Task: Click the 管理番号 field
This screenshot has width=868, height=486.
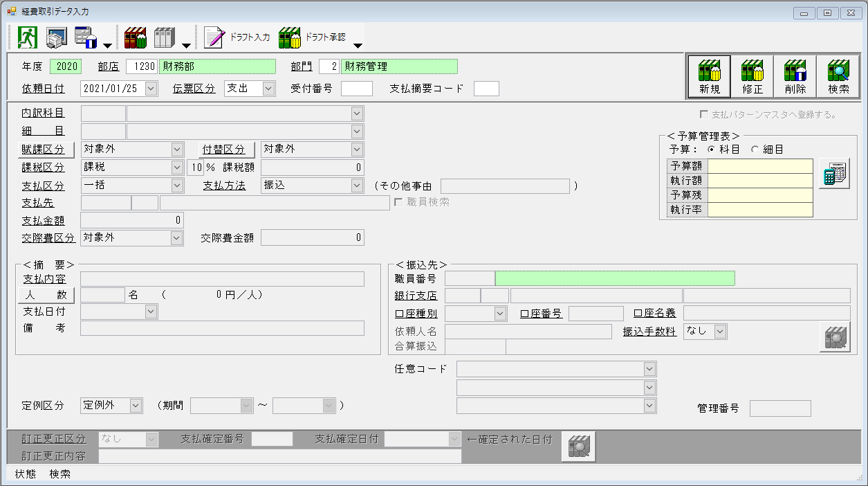Action: point(780,408)
